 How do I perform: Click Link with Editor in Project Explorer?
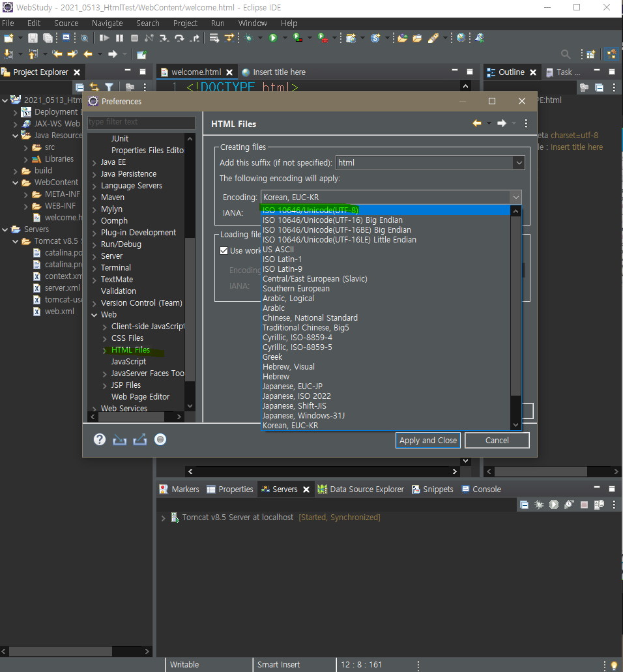[x=94, y=87]
